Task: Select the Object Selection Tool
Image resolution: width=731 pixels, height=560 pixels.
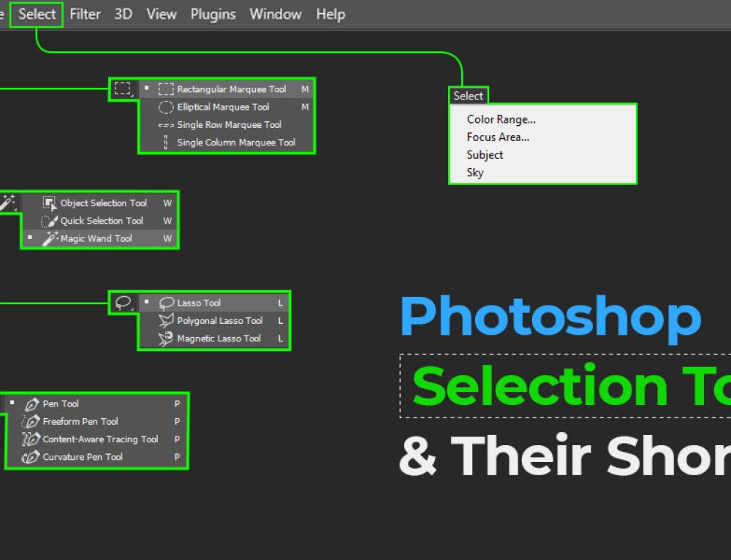Action: click(x=102, y=203)
